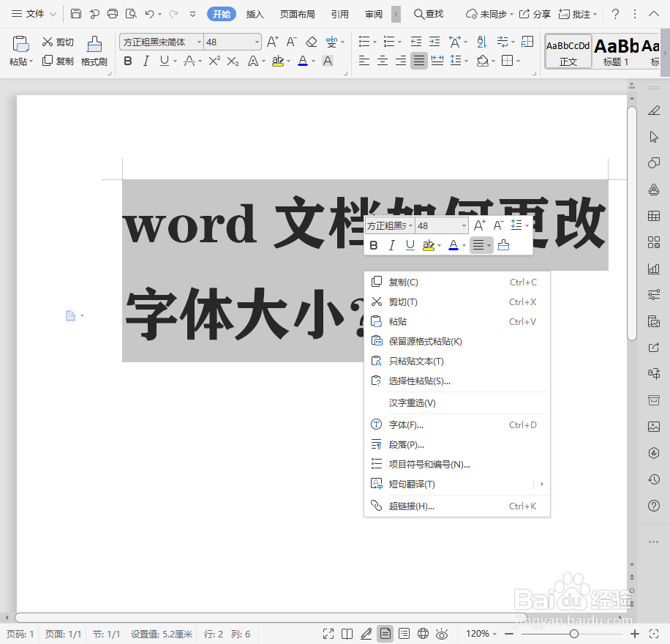Switch to the 插入 ribbon tab
Image resolution: width=670 pixels, height=644 pixels.
255,13
